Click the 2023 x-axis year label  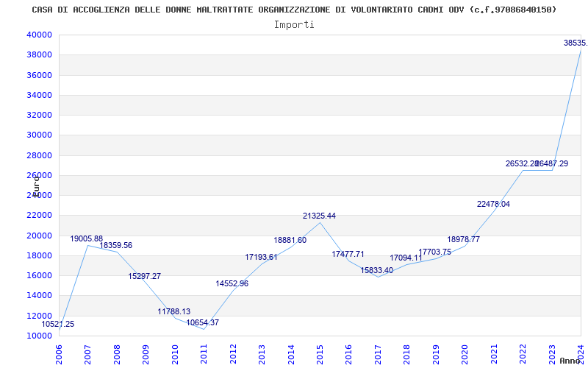pyautogui.click(x=553, y=355)
